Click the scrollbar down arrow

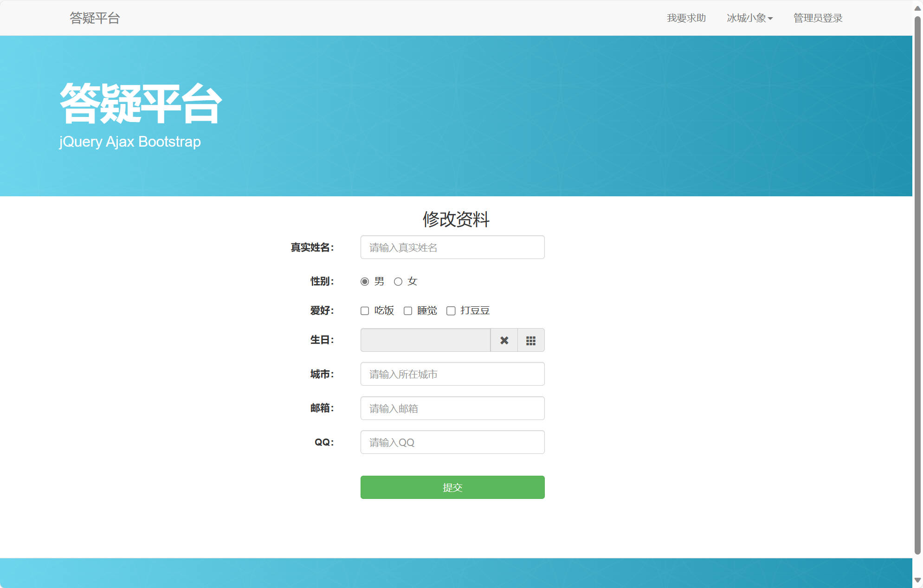(x=917, y=581)
